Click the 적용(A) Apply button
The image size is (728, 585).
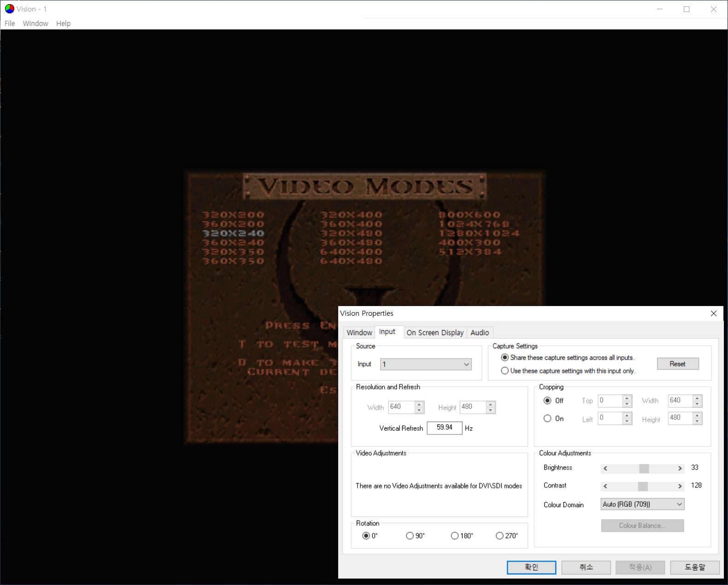coord(641,568)
